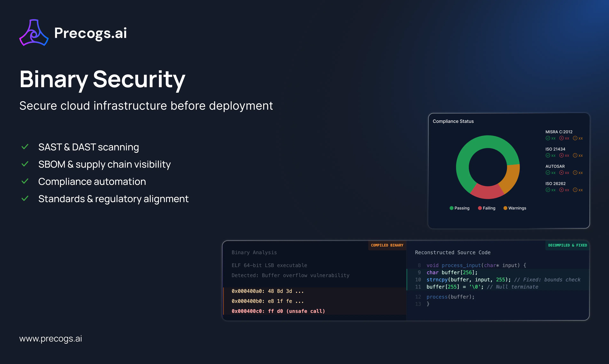609x364 pixels.
Task: Click line number 13 in the code gutter
Action: click(x=418, y=304)
